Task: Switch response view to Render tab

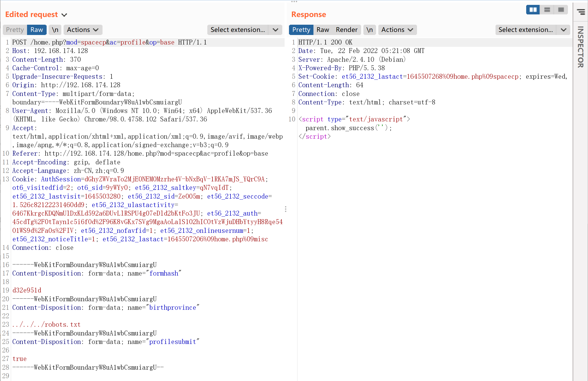Action: pos(346,30)
